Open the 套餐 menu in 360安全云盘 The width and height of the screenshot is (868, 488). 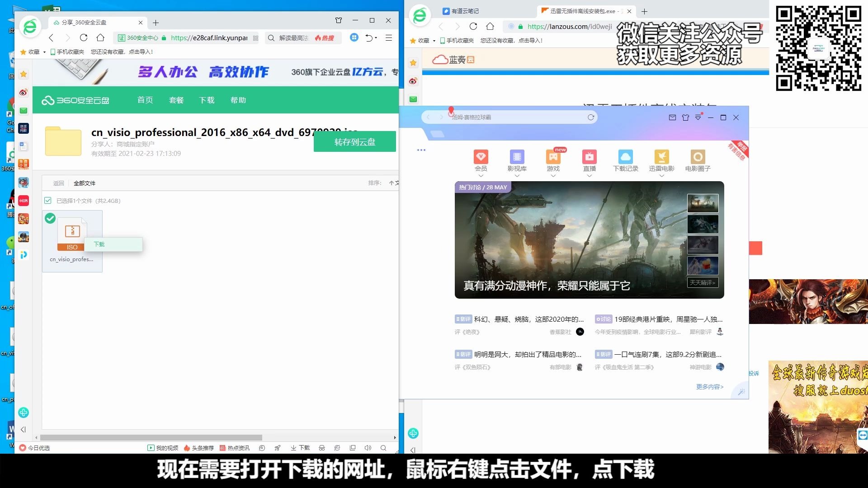[x=176, y=100]
